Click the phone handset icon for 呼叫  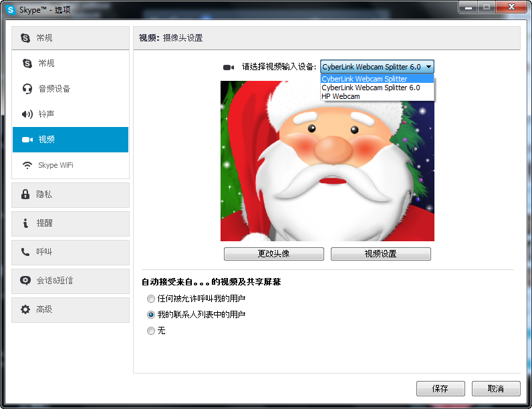25,252
